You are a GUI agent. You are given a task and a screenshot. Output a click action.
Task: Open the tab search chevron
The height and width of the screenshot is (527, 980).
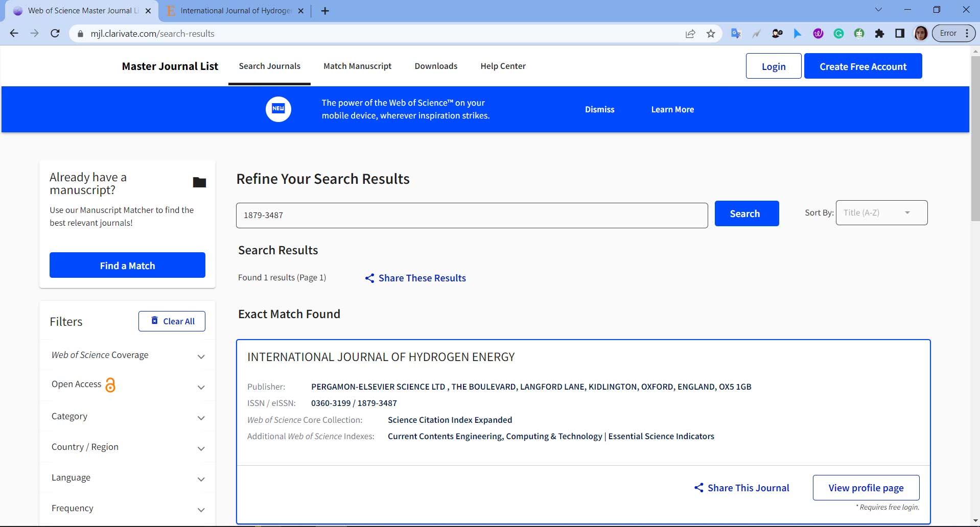[x=879, y=10]
